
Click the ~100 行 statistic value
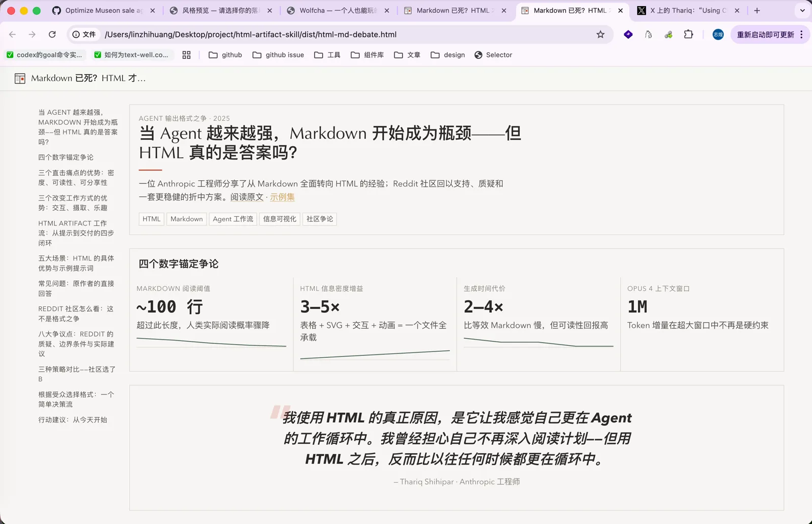pos(170,307)
